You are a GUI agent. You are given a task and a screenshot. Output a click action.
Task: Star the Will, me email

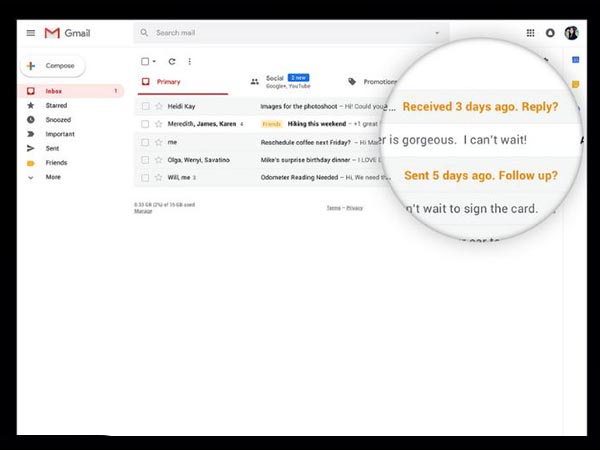pyautogui.click(x=158, y=178)
